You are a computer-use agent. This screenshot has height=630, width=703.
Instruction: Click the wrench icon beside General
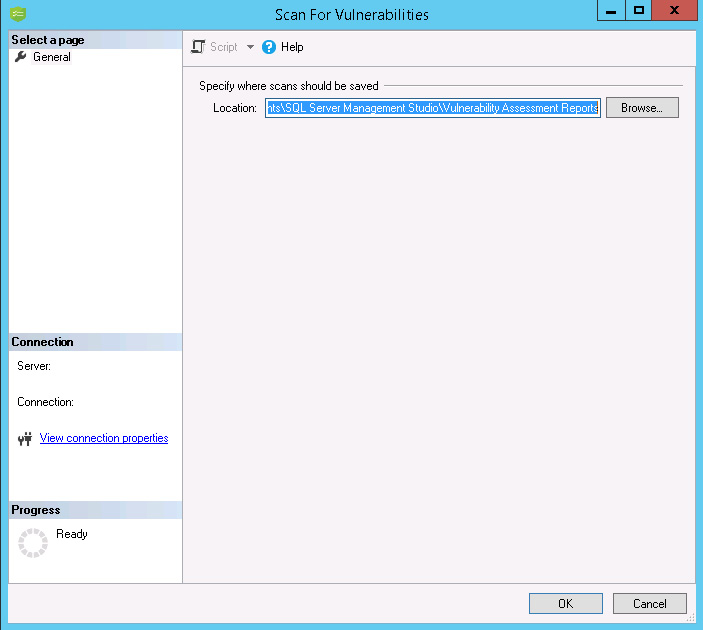click(x=20, y=57)
